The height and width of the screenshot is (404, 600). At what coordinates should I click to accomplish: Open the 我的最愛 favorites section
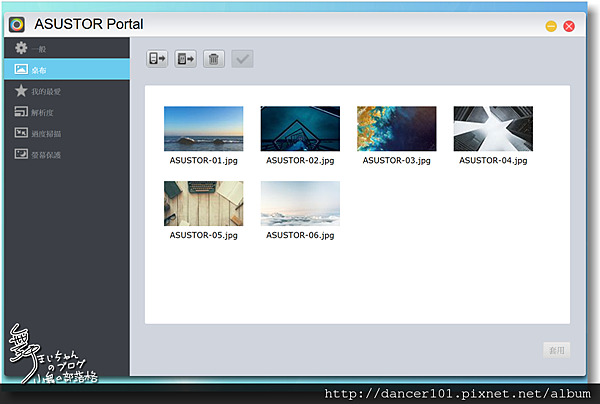pyautogui.click(x=67, y=91)
